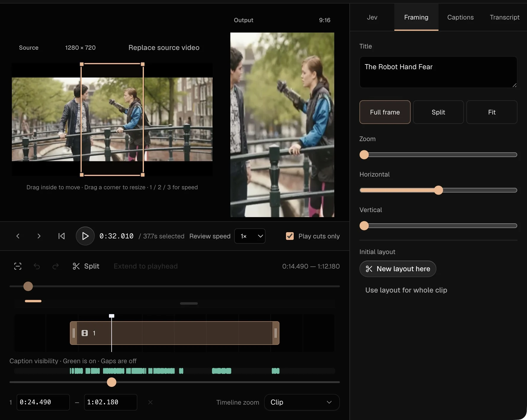Undo the last edit

pyautogui.click(x=37, y=266)
